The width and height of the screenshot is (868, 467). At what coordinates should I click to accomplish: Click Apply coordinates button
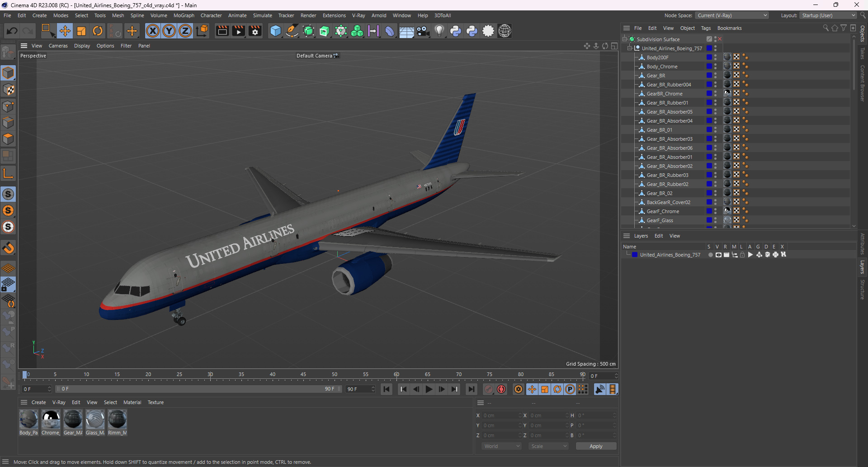[596, 446]
